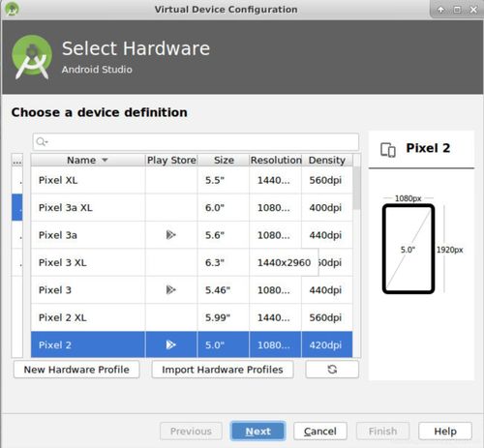The height and width of the screenshot is (448, 484).
Task: Click the 5.5" size cell
Action: [224, 180]
